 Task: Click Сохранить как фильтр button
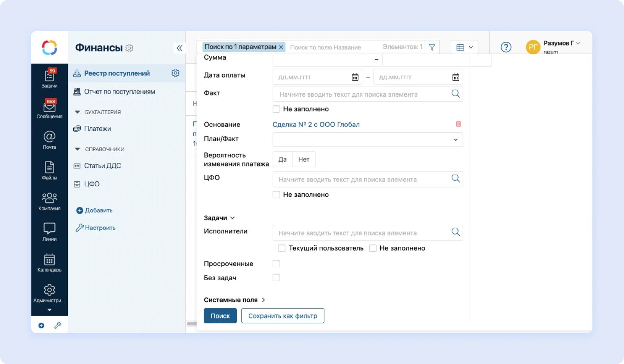pos(282,316)
